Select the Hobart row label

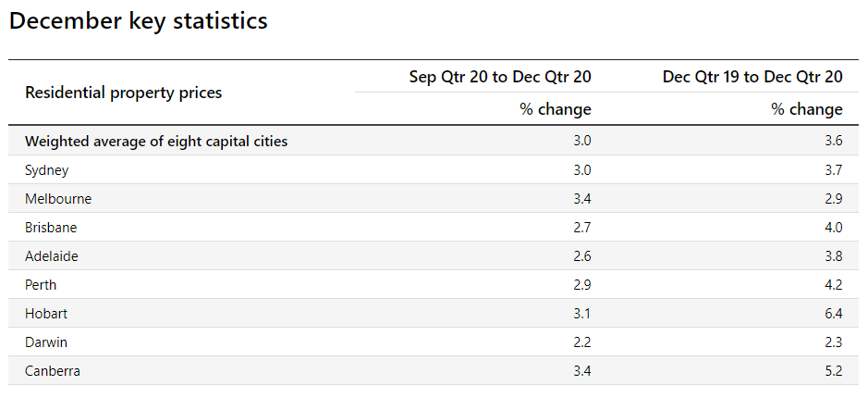[46, 314]
